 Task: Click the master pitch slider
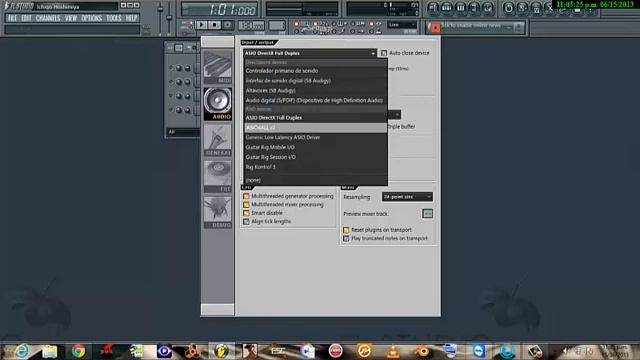coord(169,18)
